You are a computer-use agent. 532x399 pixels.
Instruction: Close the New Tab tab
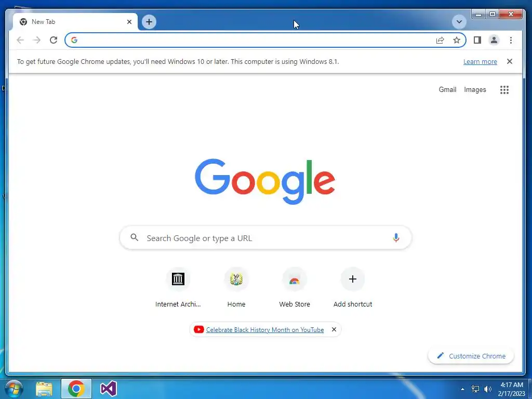click(129, 22)
